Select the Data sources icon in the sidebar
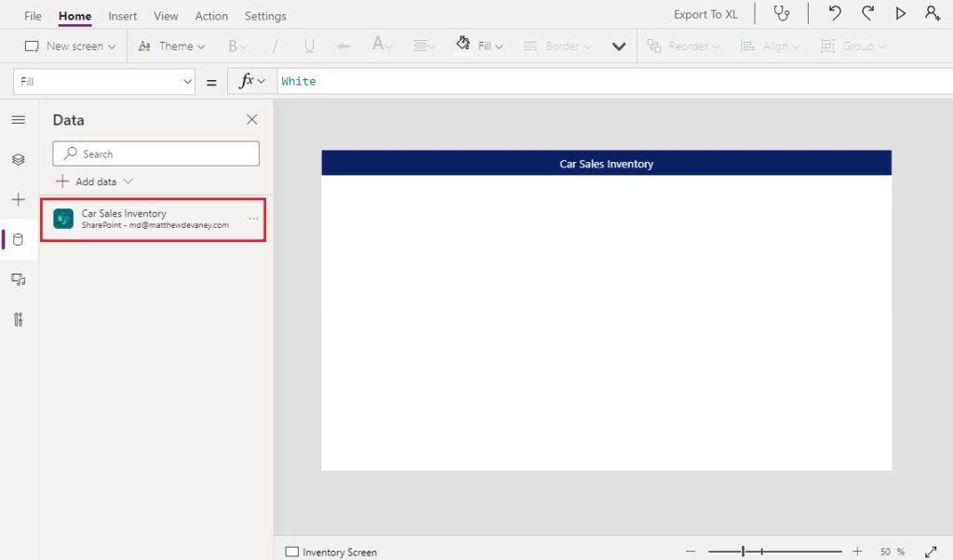The height and width of the screenshot is (560, 953). [18, 238]
